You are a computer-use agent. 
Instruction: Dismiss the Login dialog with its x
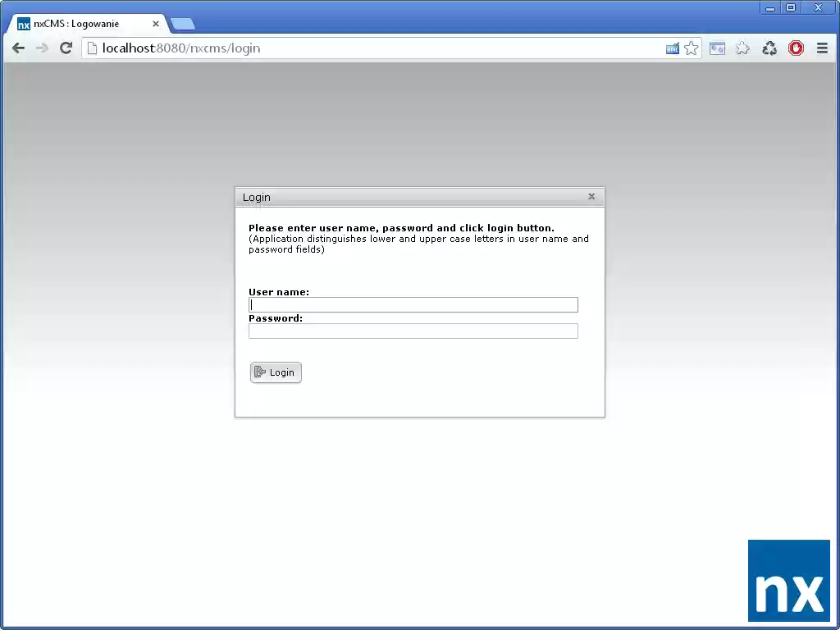[x=591, y=197]
